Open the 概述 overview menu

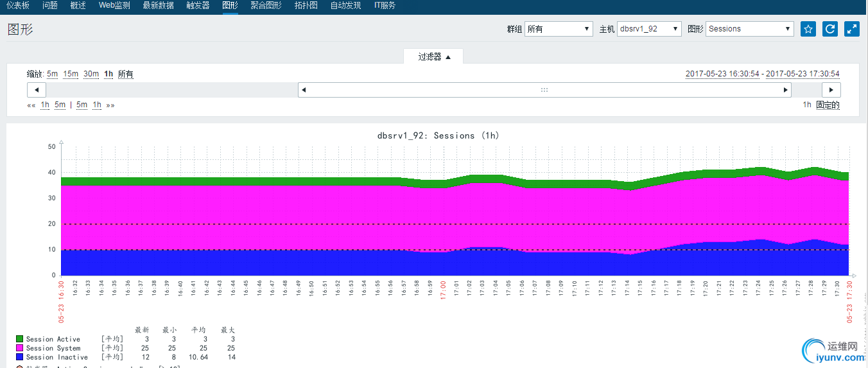(x=78, y=6)
